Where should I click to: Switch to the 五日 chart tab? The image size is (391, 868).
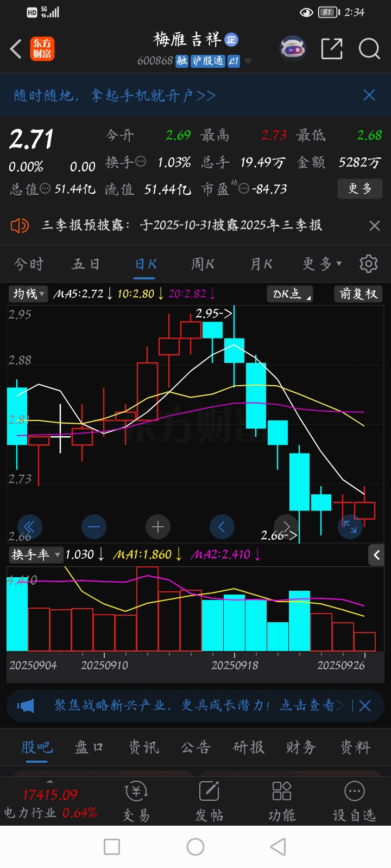pyautogui.click(x=86, y=264)
